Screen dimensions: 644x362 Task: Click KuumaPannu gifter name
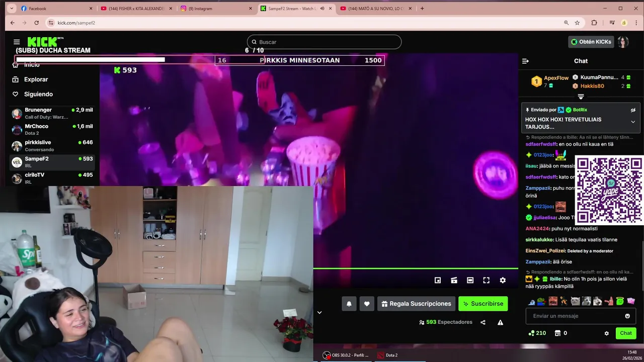[599, 77]
